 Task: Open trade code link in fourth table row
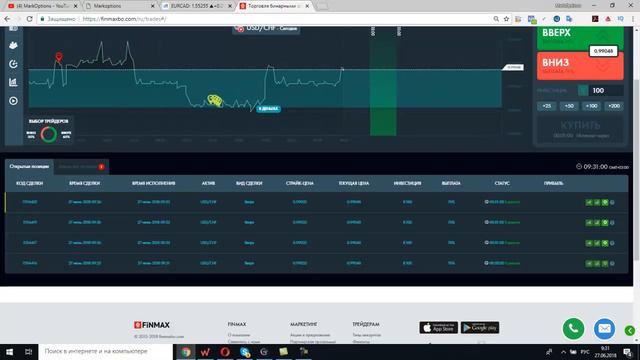(30, 263)
